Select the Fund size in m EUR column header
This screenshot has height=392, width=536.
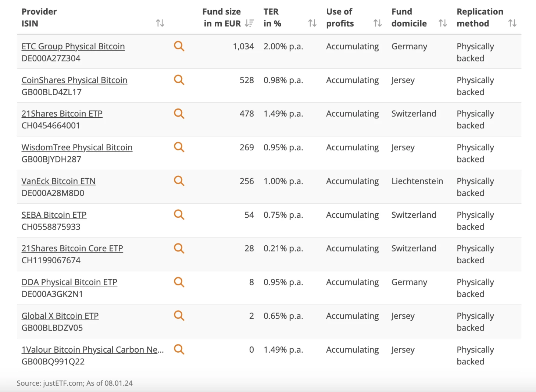coord(222,17)
